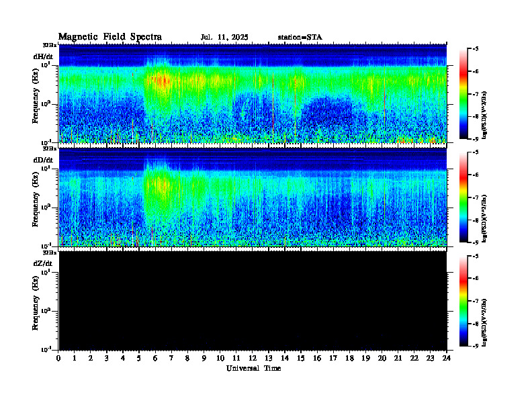This screenshot has width=532, height=411.
Task: Click the x-axis tick label "22"
Action: click(414, 358)
